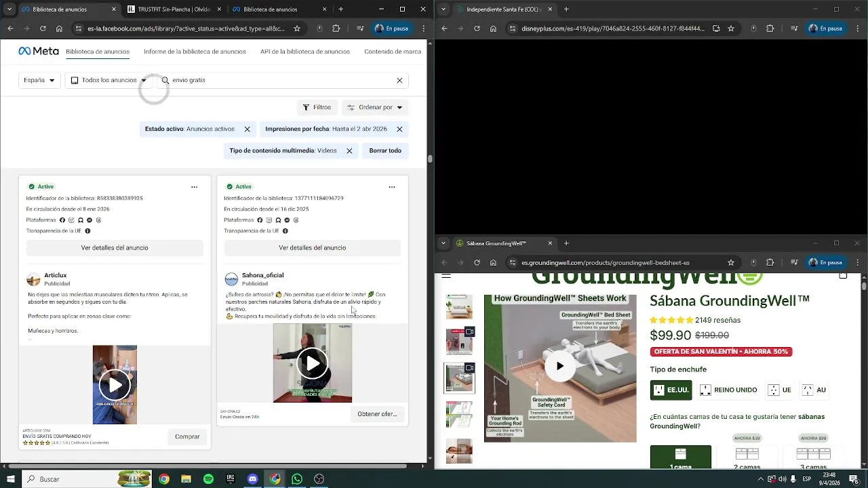Play the Articlux ad video
The height and width of the screenshot is (488, 868).
[115, 385]
